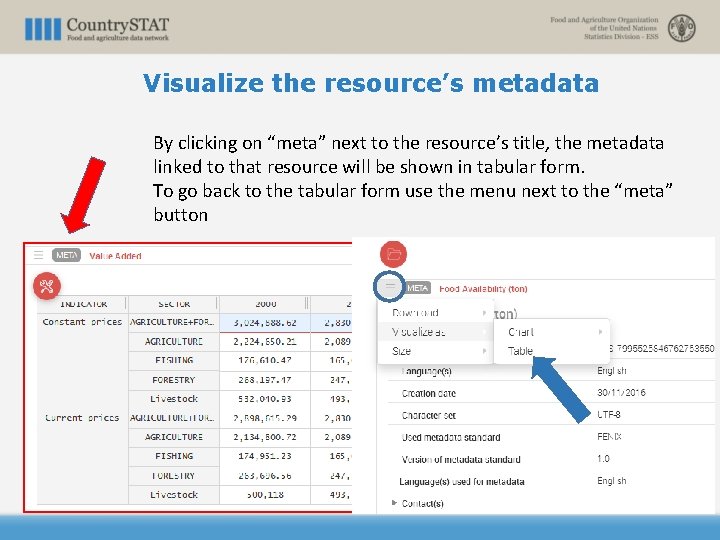The width and height of the screenshot is (720, 540).
Task: Expand the Contact(s) metadata section
Action: [394, 503]
